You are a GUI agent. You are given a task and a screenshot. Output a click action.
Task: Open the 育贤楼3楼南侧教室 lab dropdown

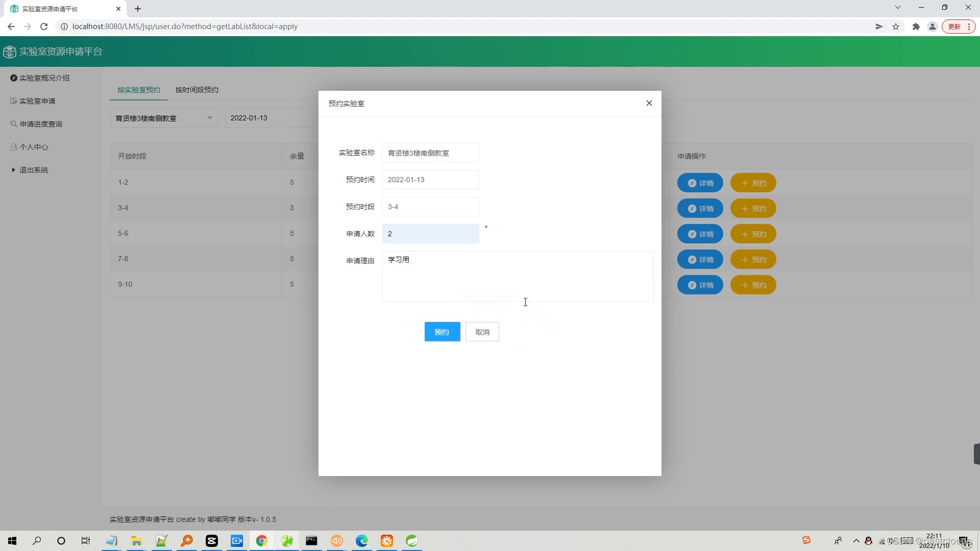coord(163,118)
